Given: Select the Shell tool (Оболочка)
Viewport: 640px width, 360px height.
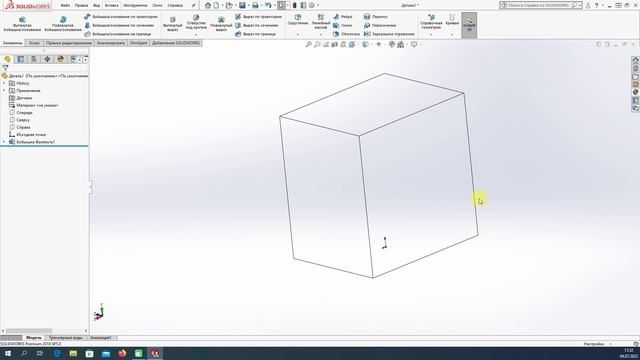Looking at the screenshot, I should (346, 34).
